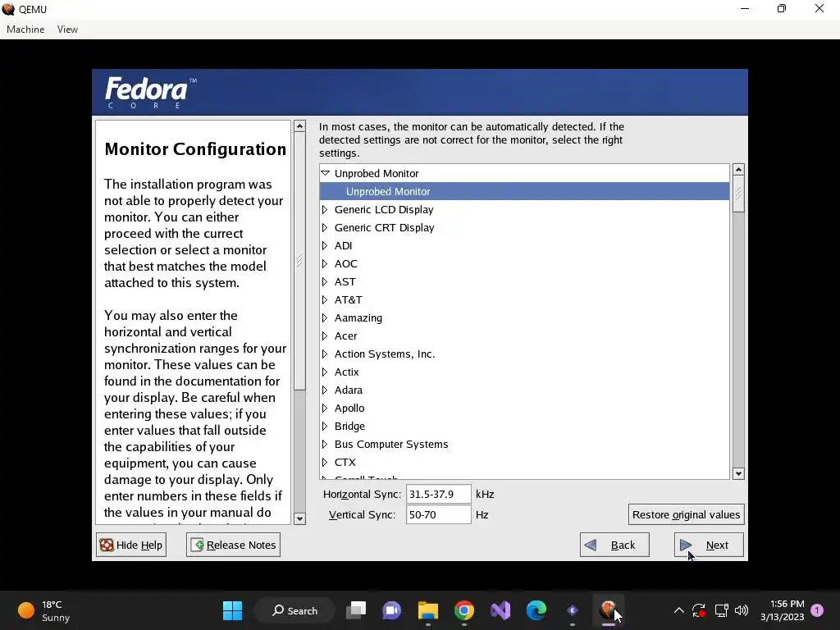Open Microsoft Edge from the taskbar
Image resolution: width=840 pixels, height=630 pixels.
pyautogui.click(x=536, y=610)
